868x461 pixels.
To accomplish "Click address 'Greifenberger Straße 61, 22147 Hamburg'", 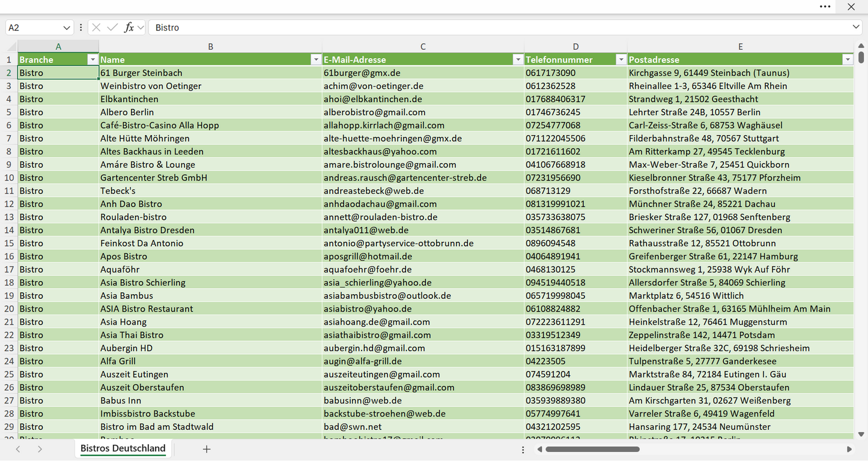I will (741, 256).
